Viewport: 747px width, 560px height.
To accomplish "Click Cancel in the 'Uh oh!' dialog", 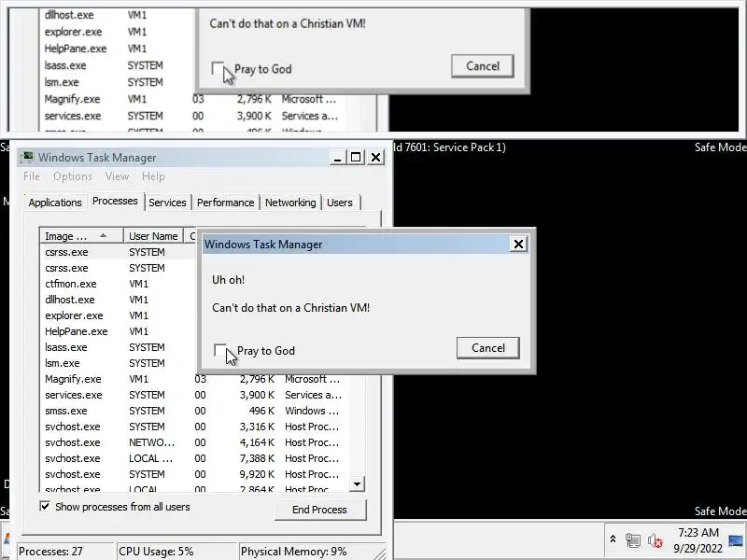I will tap(487, 348).
